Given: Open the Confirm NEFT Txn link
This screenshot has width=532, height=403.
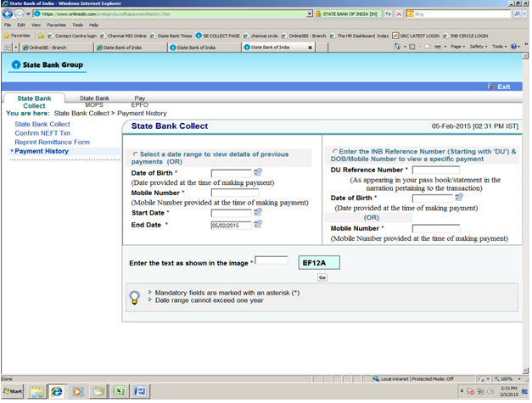Looking at the screenshot, I should [42, 133].
